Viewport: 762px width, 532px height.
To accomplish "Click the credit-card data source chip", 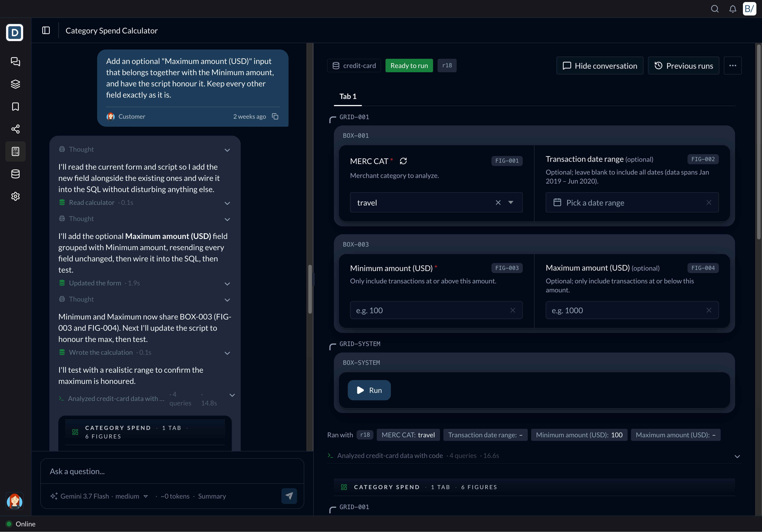I will tap(354, 66).
